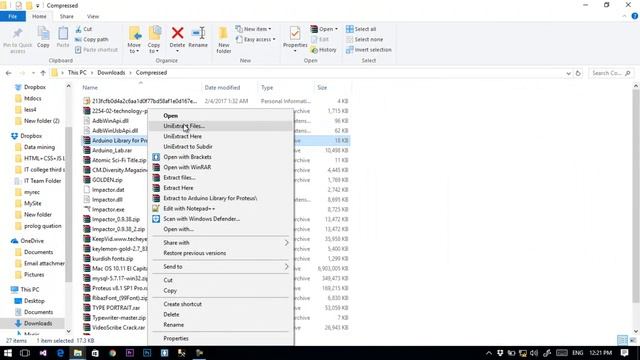This screenshot has width=640, height=360.
Task: Open the Easy access dropdown
Action: [x=255, y=40]
